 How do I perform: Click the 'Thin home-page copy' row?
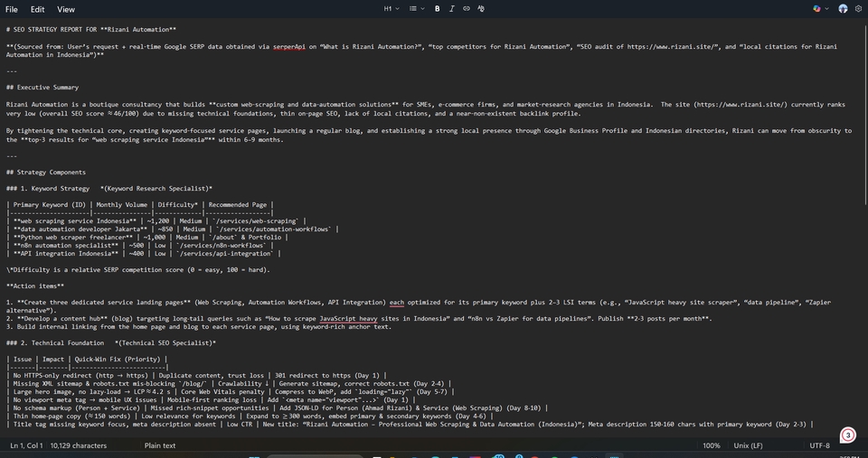coord(250,416)
